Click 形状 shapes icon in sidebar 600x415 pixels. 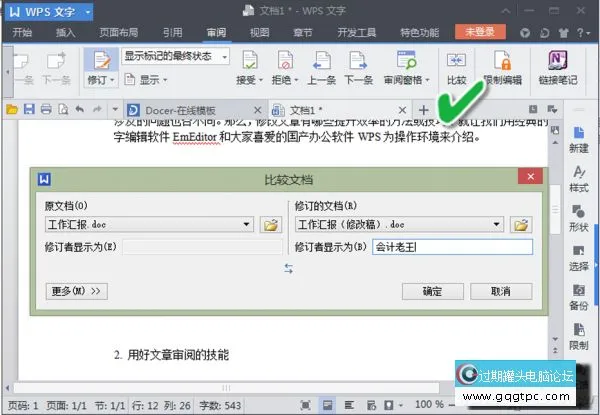[x=579, y=212]
